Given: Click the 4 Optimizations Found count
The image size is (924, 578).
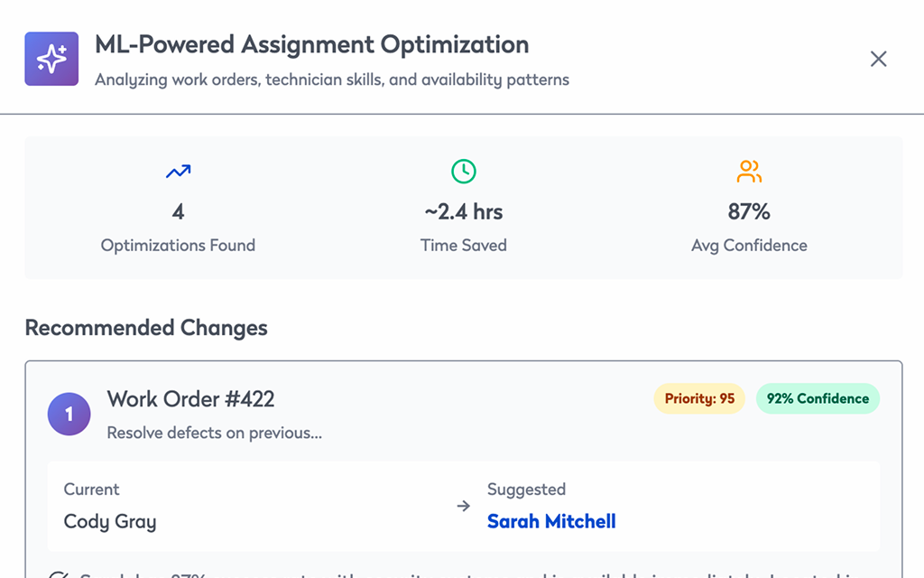Looking at the screenshot, I should click(x=178, y=211).
